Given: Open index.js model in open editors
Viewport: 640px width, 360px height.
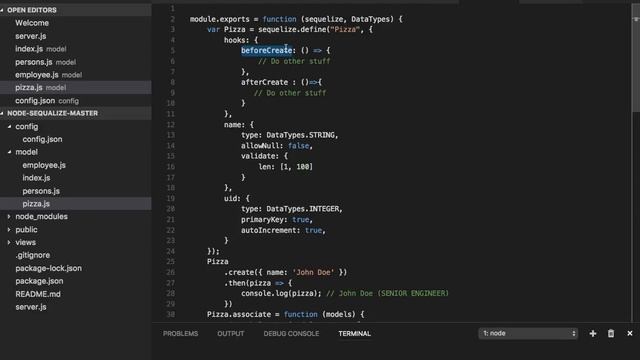Looking at the screenshot, I should coord(40,49).
